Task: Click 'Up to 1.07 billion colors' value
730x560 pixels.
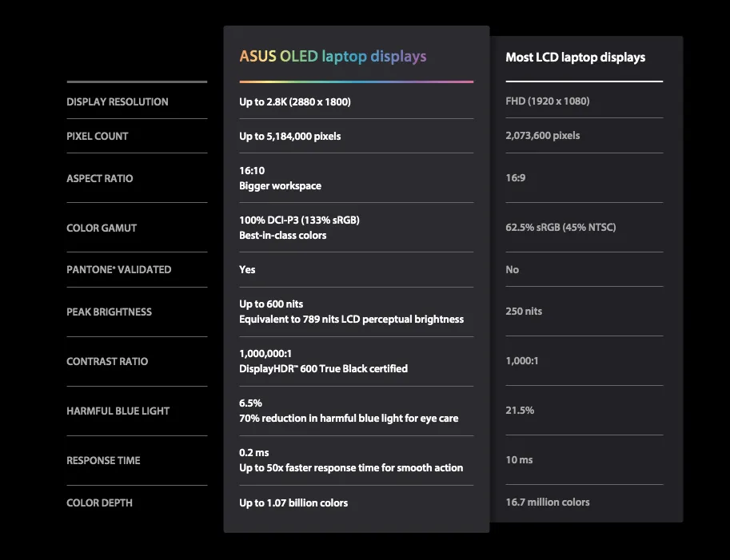Action: [293, 502]
